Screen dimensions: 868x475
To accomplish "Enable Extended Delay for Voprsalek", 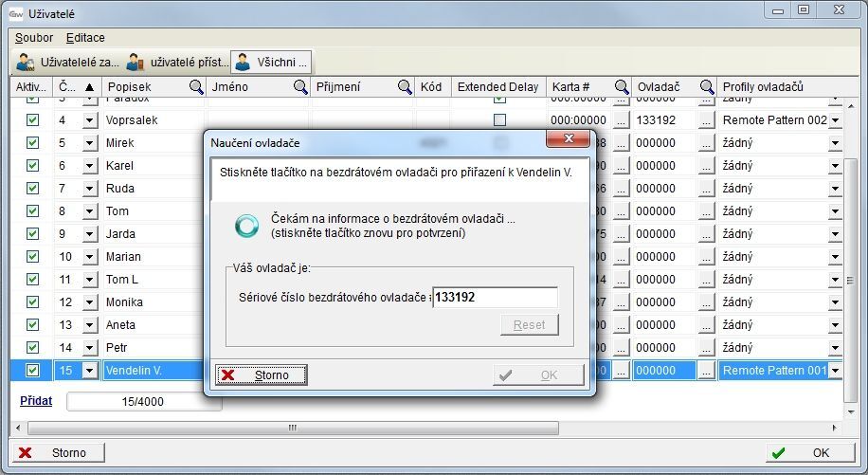I will click(499, 120).
